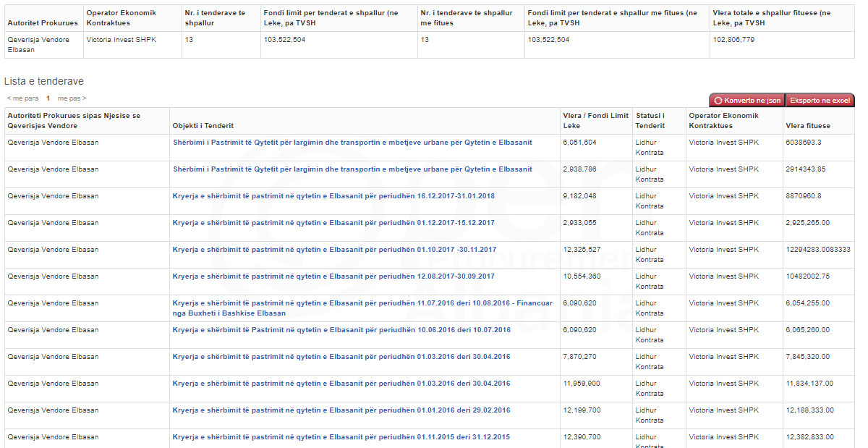Select winning value 6,065,260.00

[808, 330]
